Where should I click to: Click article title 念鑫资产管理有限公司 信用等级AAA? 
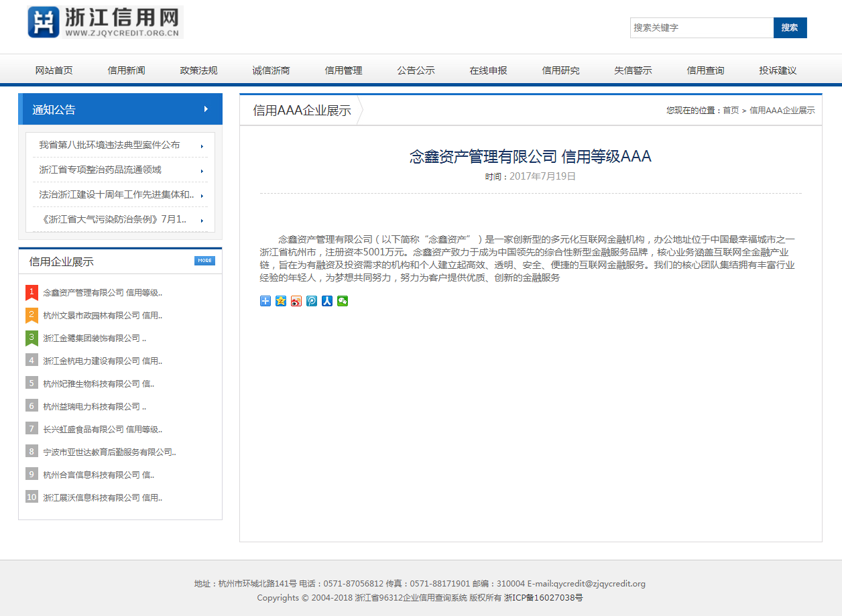click(531, 157)
